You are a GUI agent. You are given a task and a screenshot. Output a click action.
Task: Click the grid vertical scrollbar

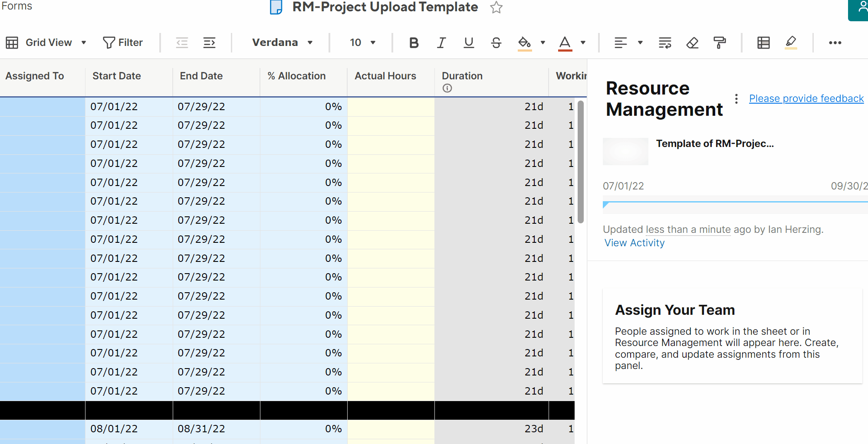(x=581, y=161)
